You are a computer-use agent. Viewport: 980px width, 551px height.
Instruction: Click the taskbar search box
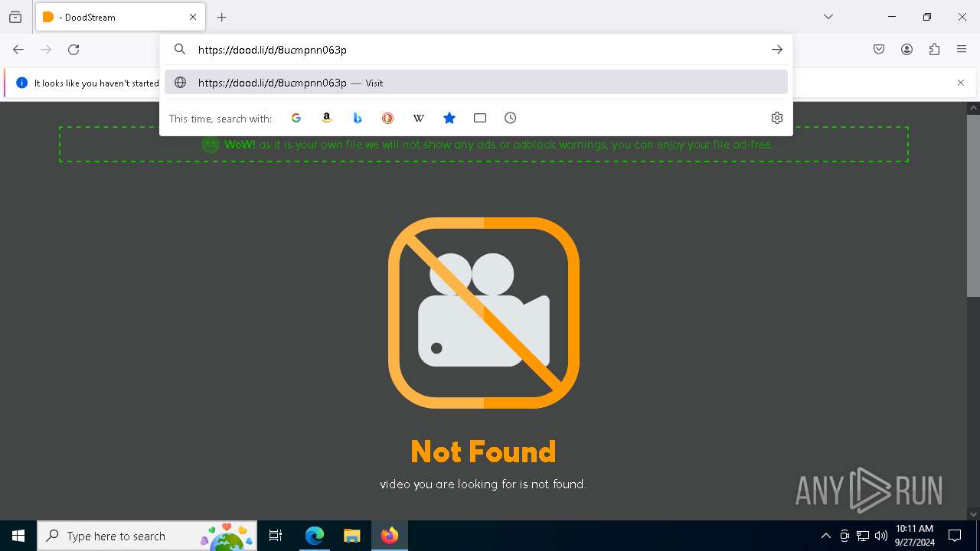click(149, 536)
